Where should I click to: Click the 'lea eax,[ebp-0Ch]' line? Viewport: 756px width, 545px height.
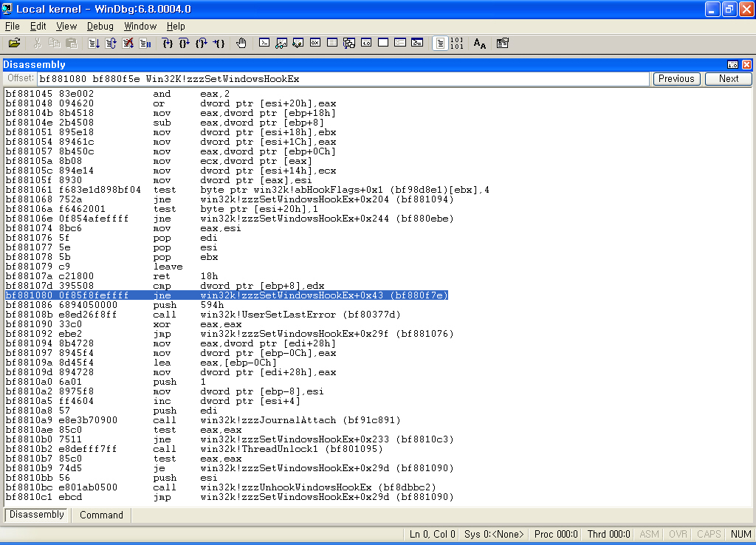click(141, 362)
